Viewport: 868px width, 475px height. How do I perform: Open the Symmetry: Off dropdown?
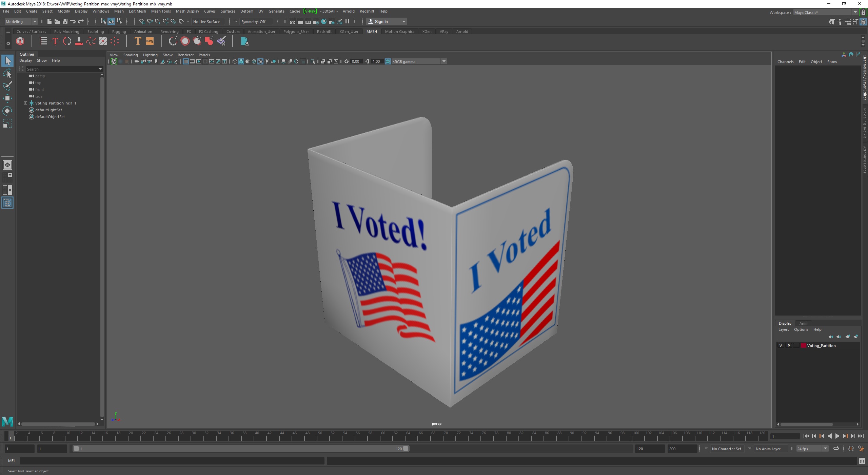click(256, 22)
